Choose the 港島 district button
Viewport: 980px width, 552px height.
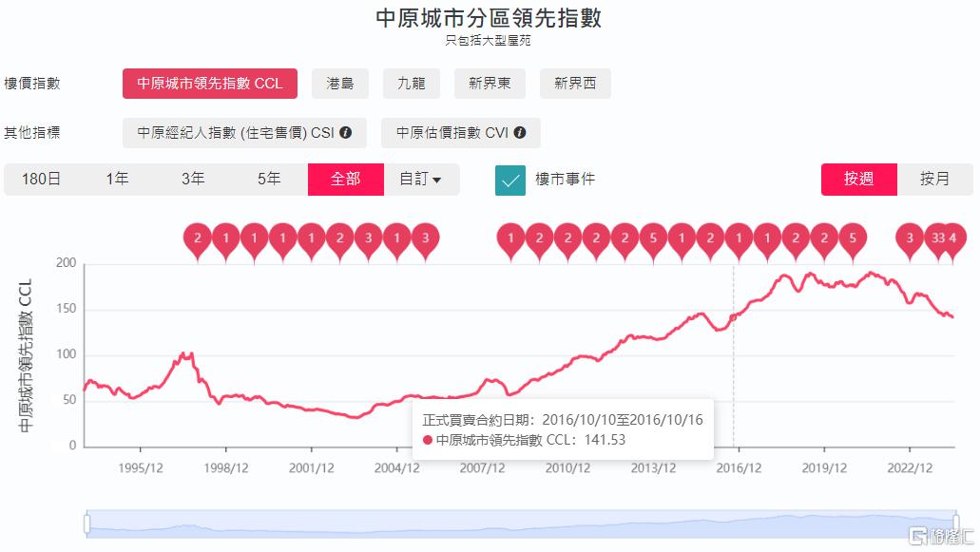(340, 84)
